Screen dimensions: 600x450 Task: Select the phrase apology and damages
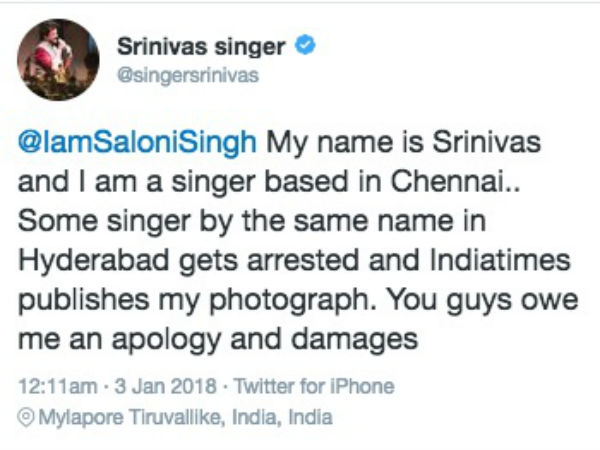point(265,340)
